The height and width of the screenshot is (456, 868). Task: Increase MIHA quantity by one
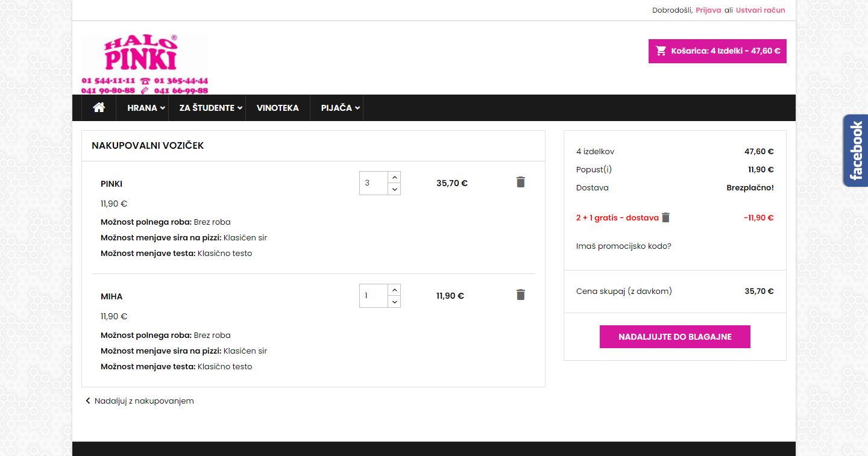[x=394, y=290]
